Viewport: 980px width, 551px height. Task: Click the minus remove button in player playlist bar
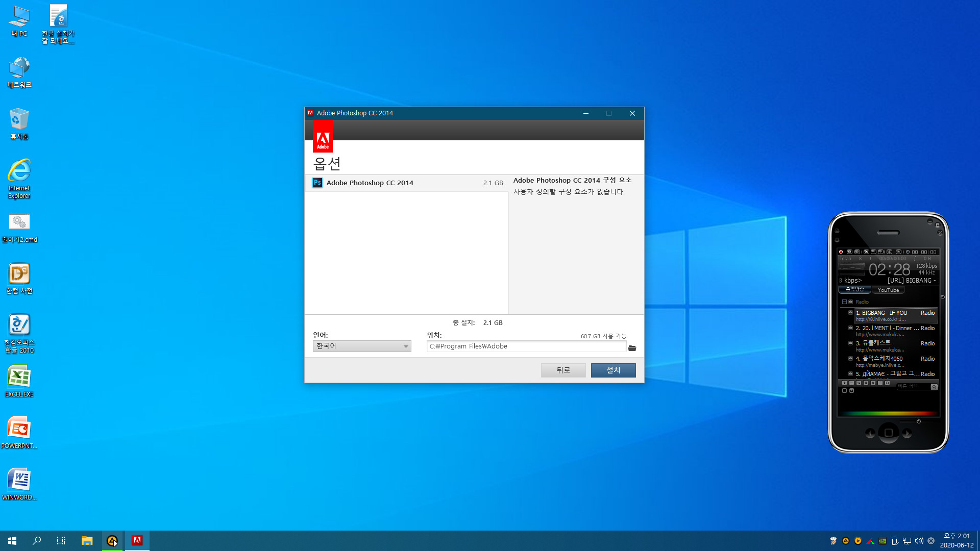coord(851,383)
